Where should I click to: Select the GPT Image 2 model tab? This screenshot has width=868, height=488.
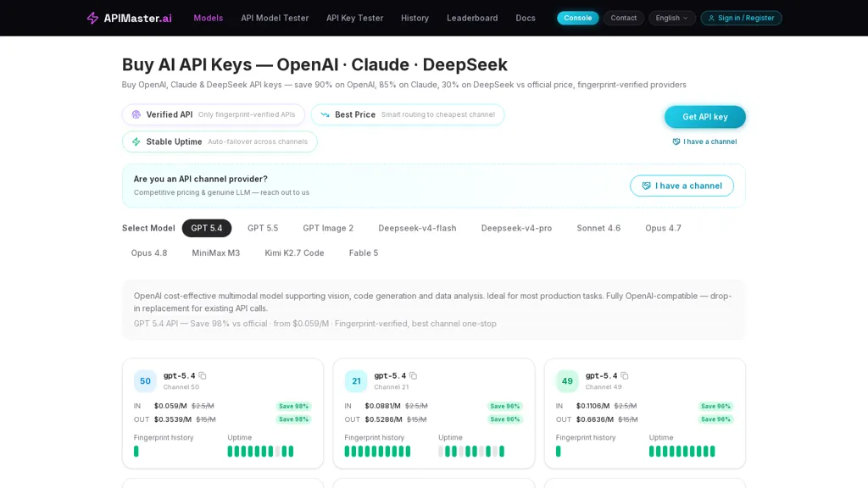pos(328,228)
